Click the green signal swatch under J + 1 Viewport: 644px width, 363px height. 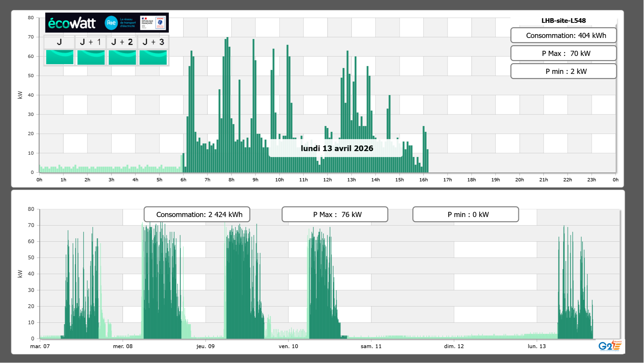91,57
